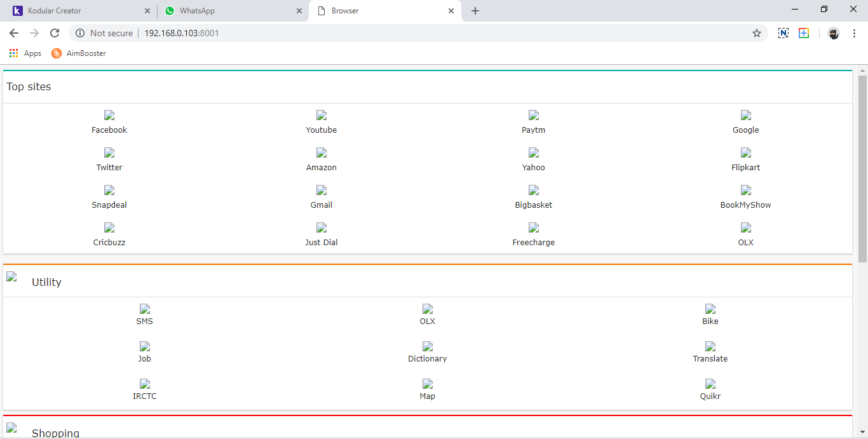Viewport: 868px width, 439px height.
Task: Click the Top sites heading
Action: tap(29, 87)
